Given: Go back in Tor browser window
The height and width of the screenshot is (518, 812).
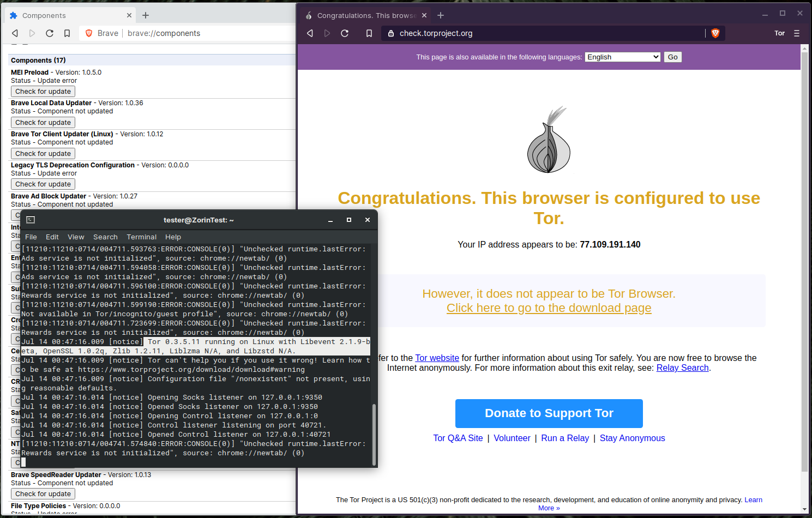Looking at the screenshot, I should 310,33.
